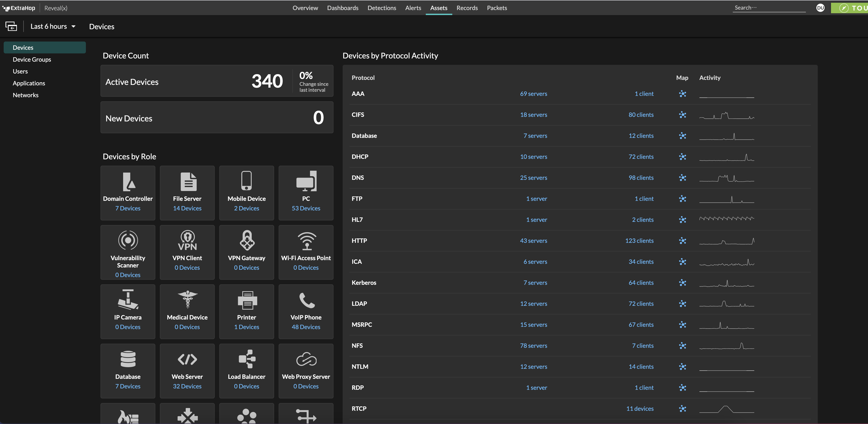This screenshot has width=868, height=424.
Task: Open the activity map for HTTP
Action: pyautogui.click(x=682, y=241)
